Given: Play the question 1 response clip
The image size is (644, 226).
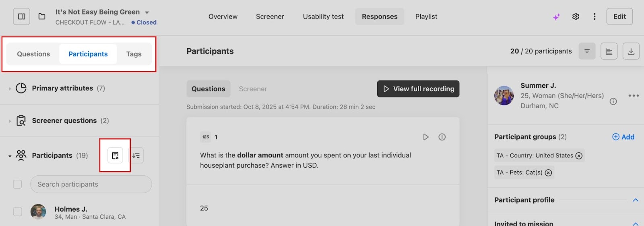Looking at the screenshot, I should point(425,137).
